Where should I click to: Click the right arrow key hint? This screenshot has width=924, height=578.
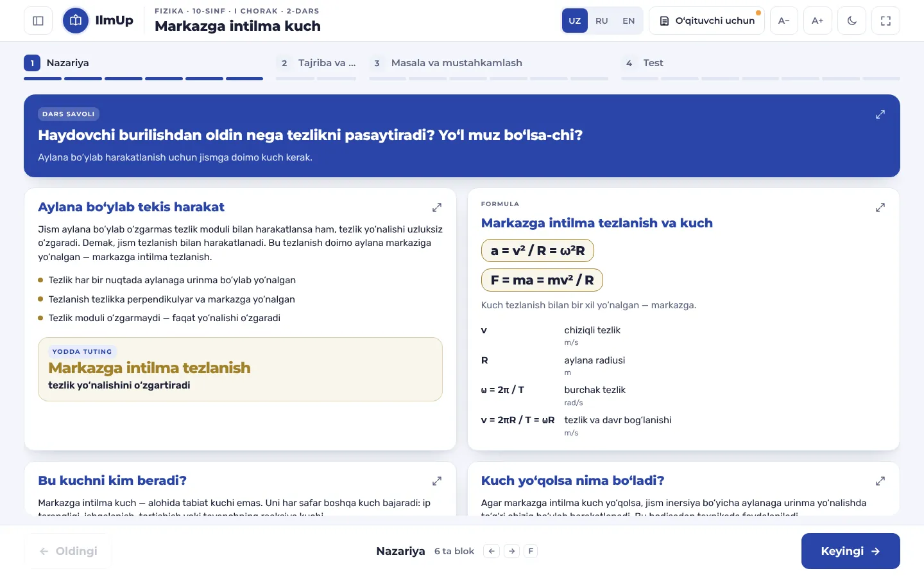click(x=512, y=551)
